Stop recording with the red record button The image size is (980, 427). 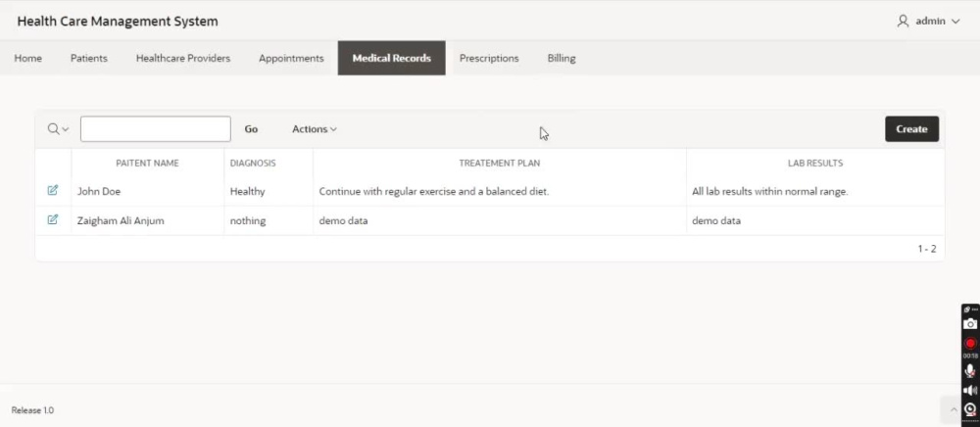(x=970, y=344)
